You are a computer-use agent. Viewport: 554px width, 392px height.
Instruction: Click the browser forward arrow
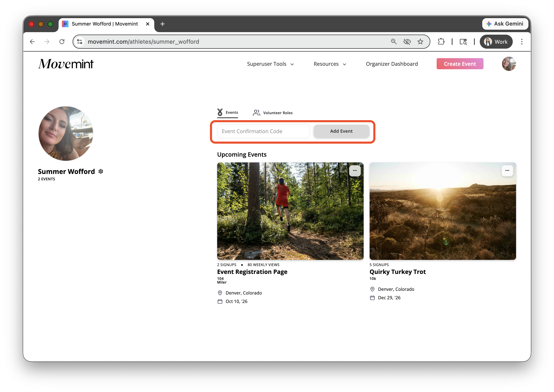coord(47,42)
